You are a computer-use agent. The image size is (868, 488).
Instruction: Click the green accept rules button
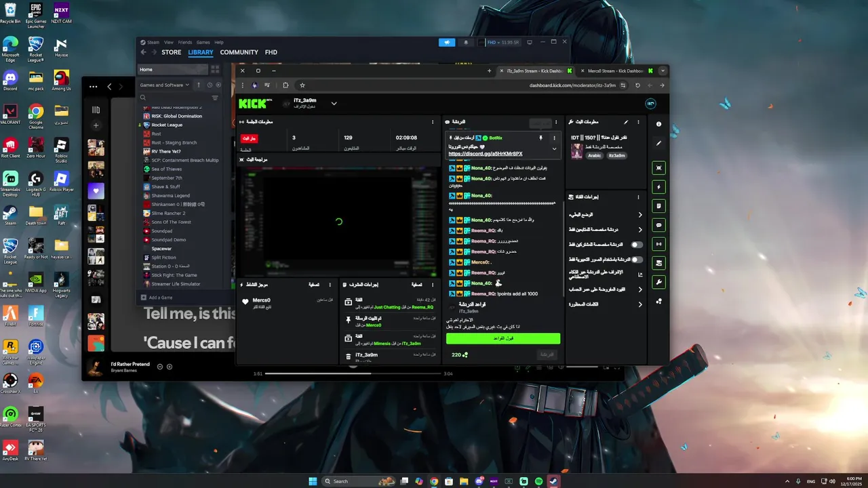503,338
